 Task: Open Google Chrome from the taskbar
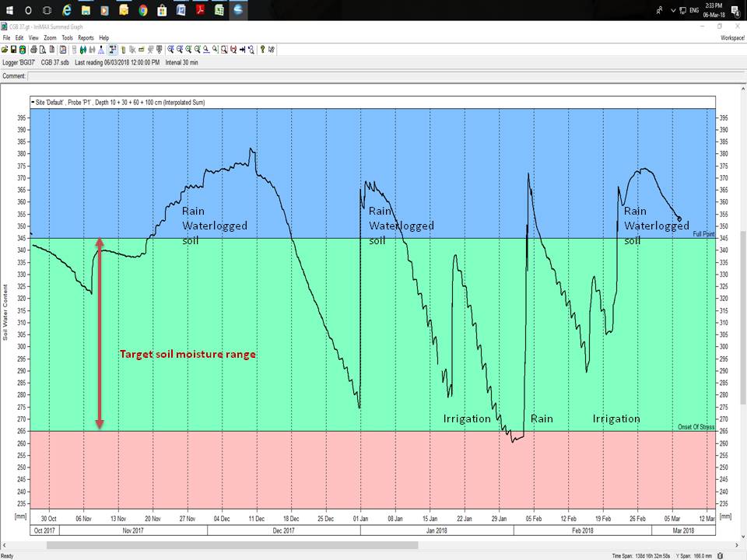pos(143,11)
